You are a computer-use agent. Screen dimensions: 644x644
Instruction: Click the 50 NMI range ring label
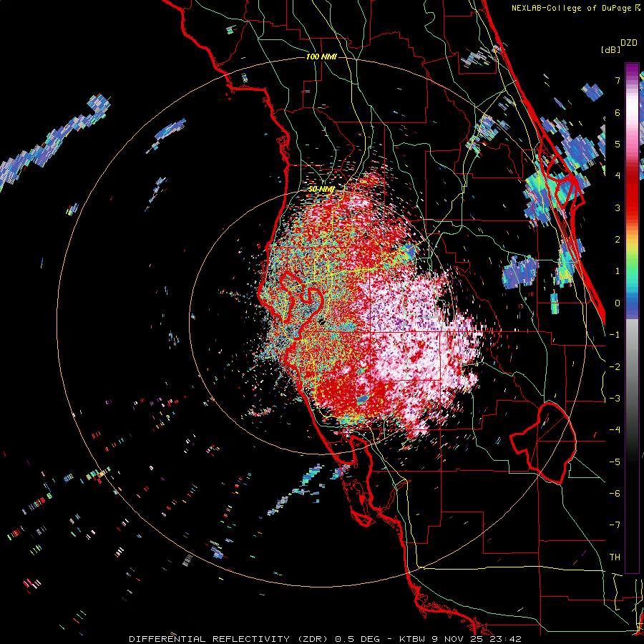click(321, 189)
